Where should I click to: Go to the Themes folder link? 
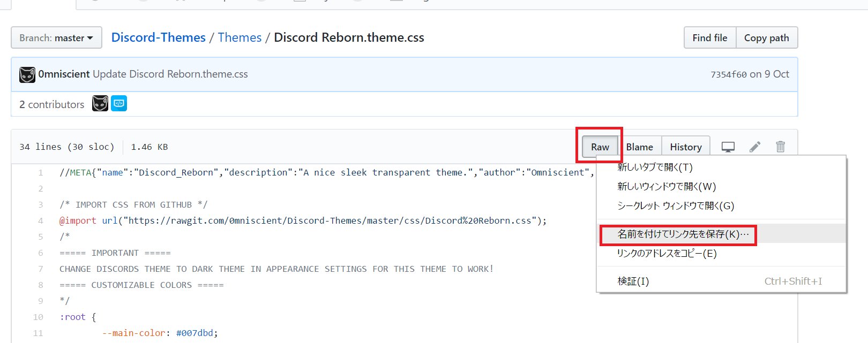(240, 37)
